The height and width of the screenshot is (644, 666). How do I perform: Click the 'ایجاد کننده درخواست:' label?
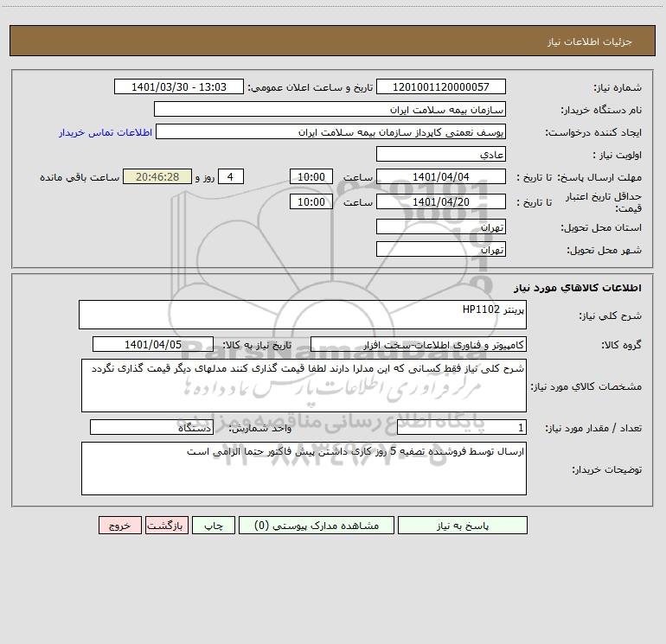tap(593, 133)
